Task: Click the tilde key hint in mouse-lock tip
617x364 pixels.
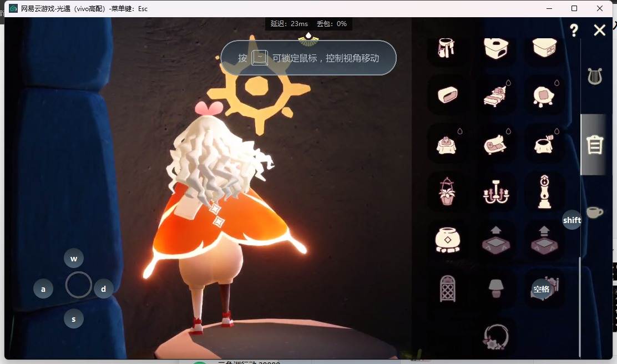Action: pyautogui.click(x=260, y=58)
